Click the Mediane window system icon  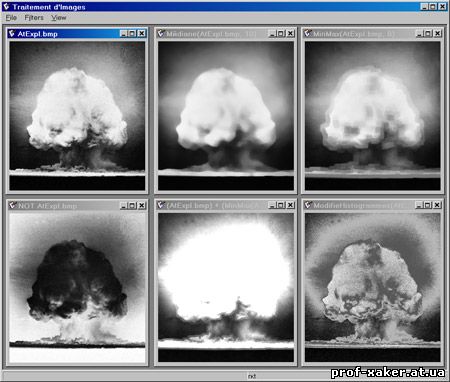[161, 33]
